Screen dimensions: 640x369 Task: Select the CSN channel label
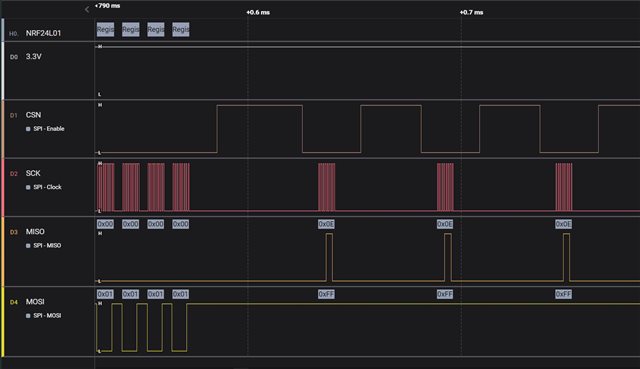click(x=33, y=115)
